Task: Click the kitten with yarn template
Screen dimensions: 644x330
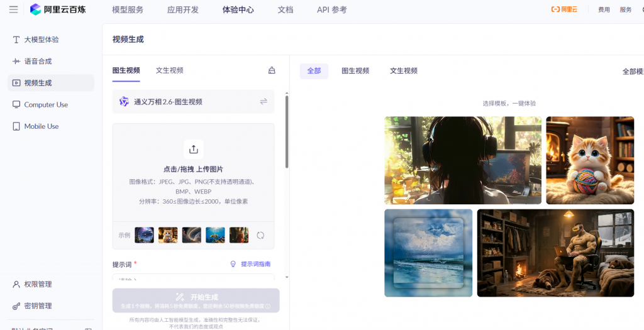Action: [589, 160]
